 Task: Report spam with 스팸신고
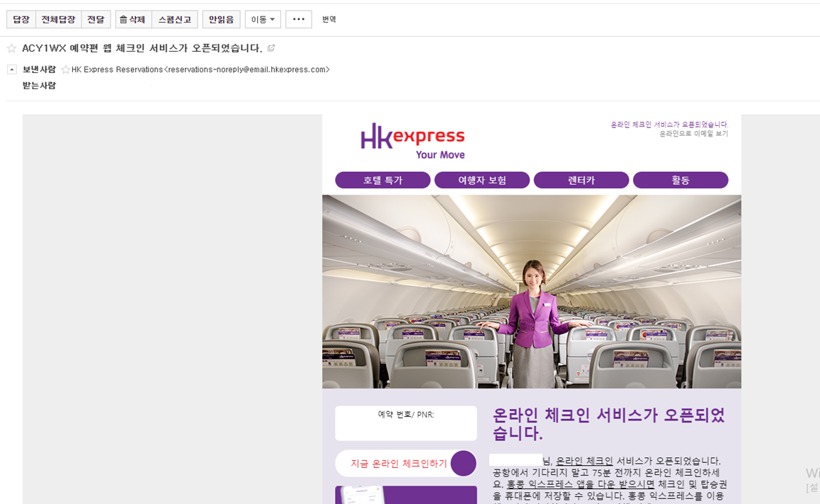(175, 19)
